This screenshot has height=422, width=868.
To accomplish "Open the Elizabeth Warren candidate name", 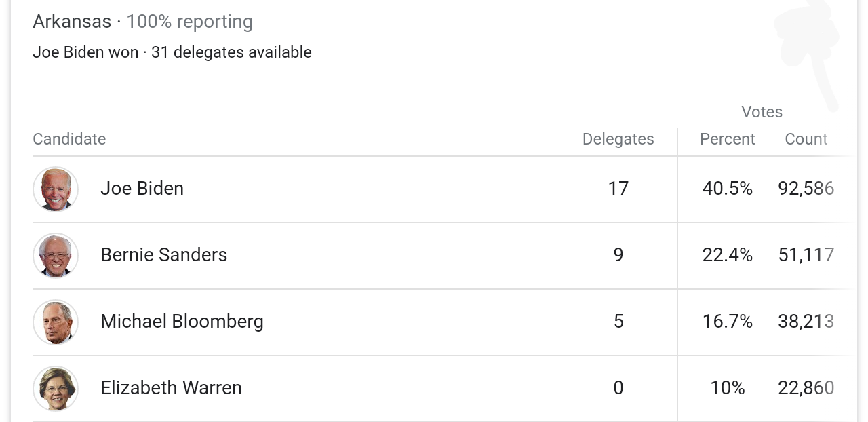I will (171, 387).
